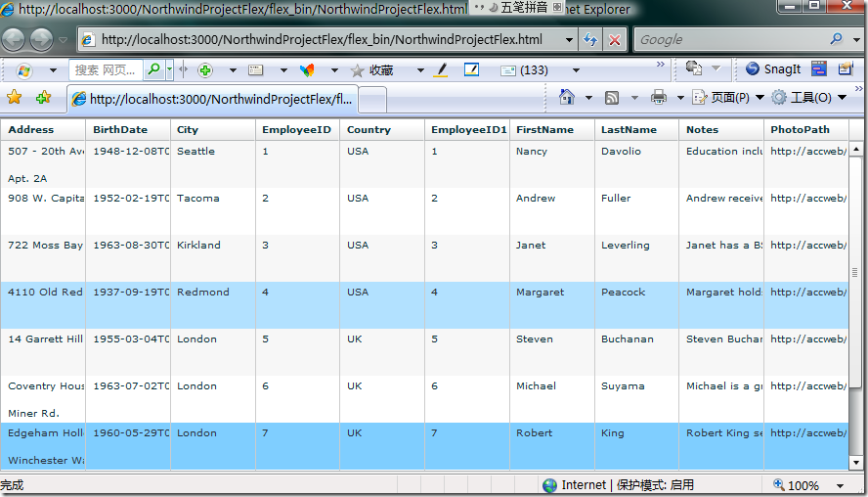Go back with the browser Back button
868x497 pixels.
pos(14,39)
